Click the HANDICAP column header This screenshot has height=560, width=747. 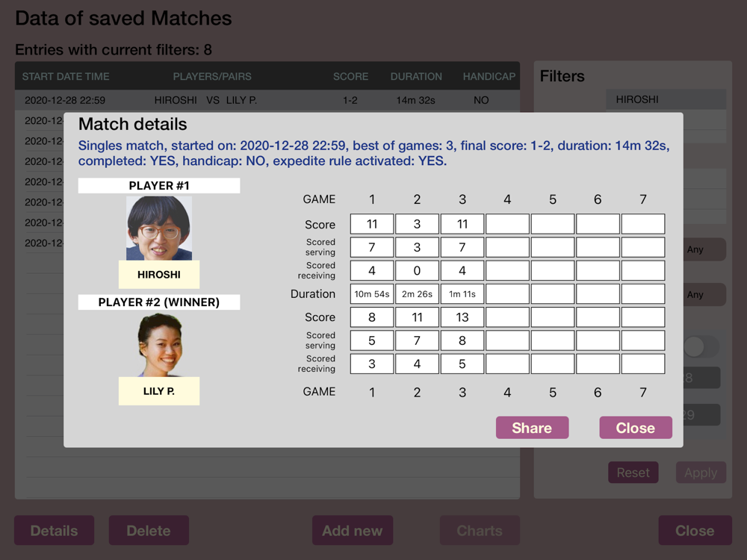pyautogui.click(x=489, y=76)
